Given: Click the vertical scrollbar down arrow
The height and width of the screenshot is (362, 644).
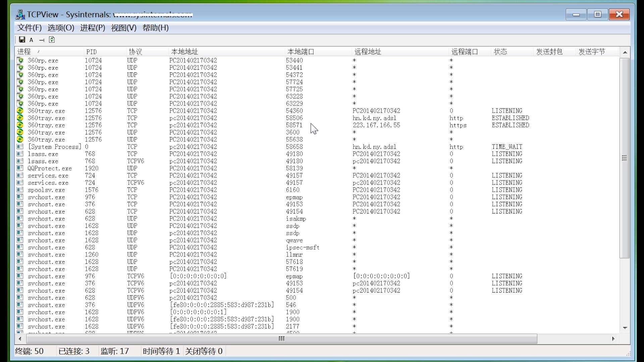Looking at the screenshot, I should [x=625, y=328].
